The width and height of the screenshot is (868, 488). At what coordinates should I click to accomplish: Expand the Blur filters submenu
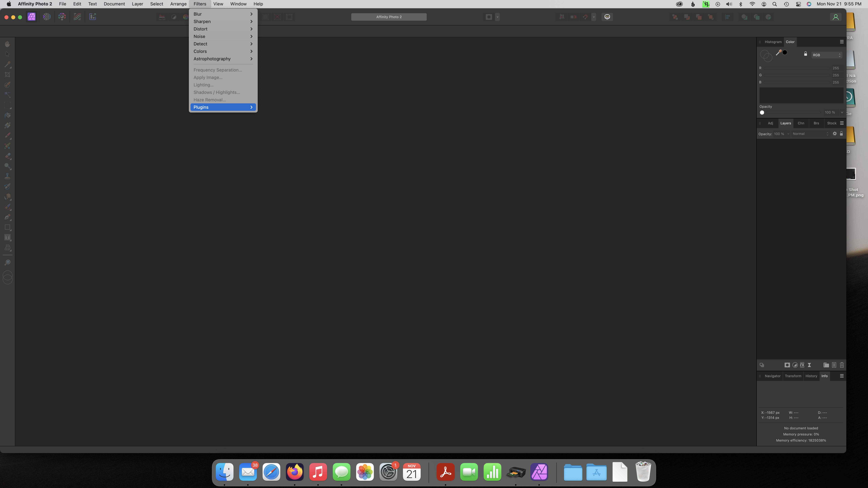(x=223, y=14)
